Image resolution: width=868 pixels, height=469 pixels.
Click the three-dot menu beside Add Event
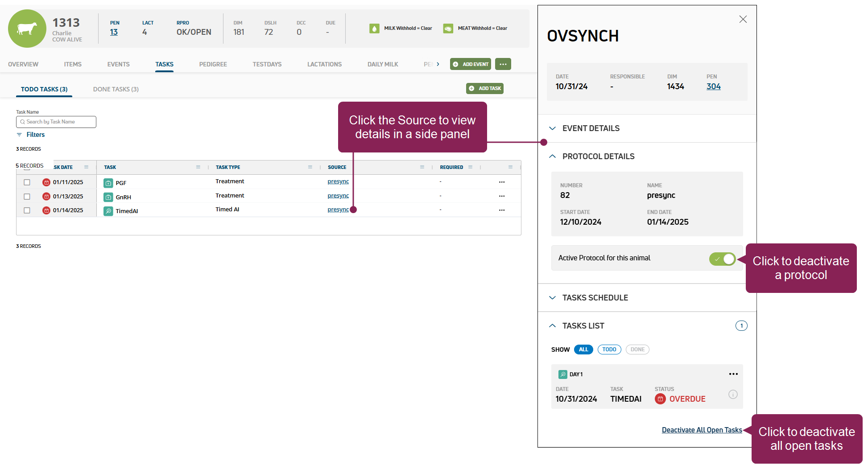tap(503, 64)
